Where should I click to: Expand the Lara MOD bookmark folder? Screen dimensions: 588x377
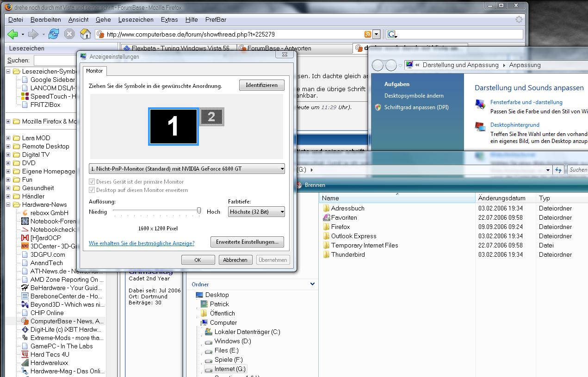(x=8, y=138)
